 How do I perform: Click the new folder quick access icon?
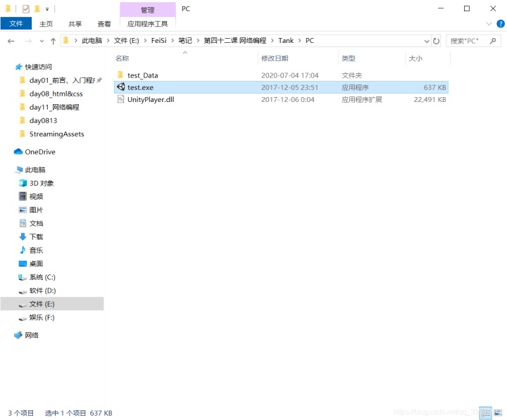[x=37, y=9]
